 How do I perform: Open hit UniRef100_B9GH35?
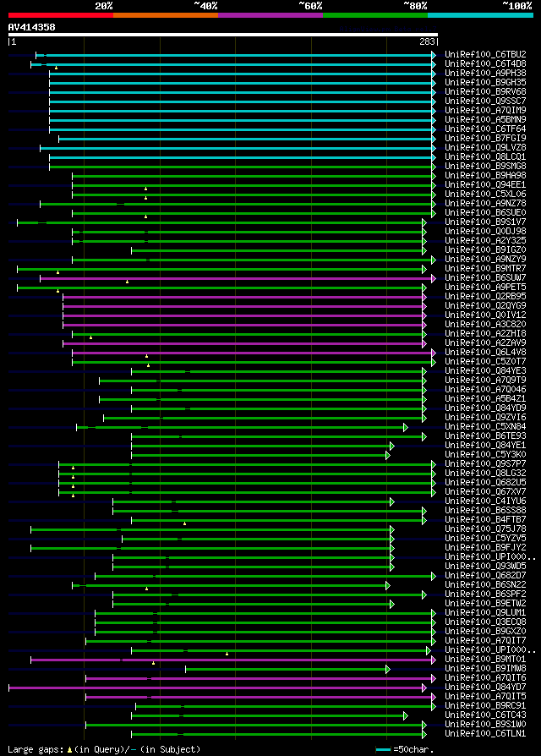tap(485, 82)
